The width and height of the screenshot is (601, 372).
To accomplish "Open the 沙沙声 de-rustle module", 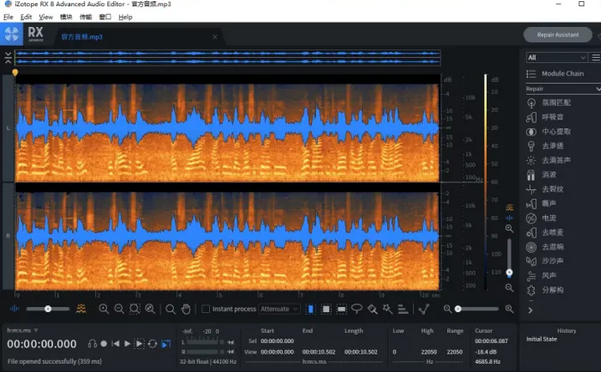I will point(545,261).
